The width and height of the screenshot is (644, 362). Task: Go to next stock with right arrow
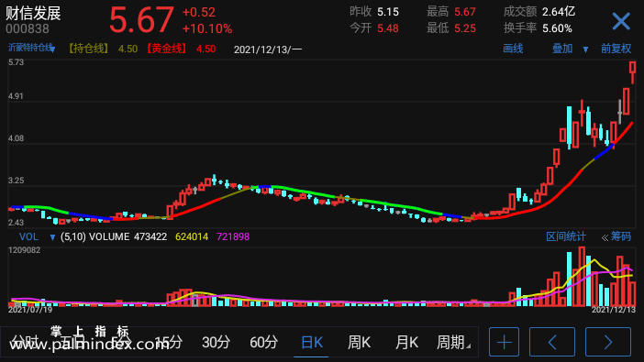[608, 342]
